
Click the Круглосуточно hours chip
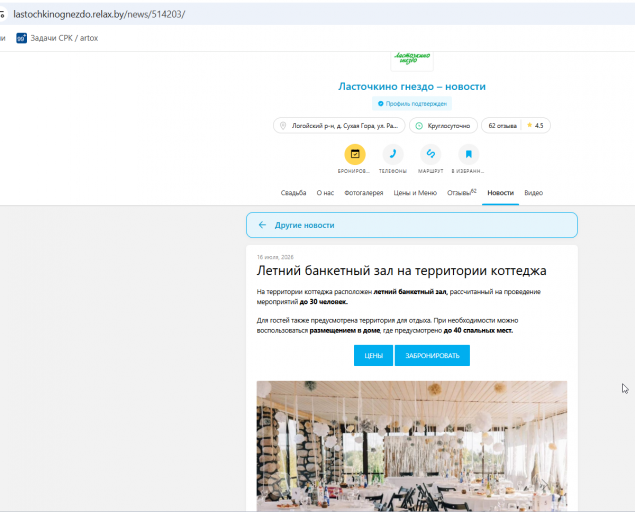[443, 126]
